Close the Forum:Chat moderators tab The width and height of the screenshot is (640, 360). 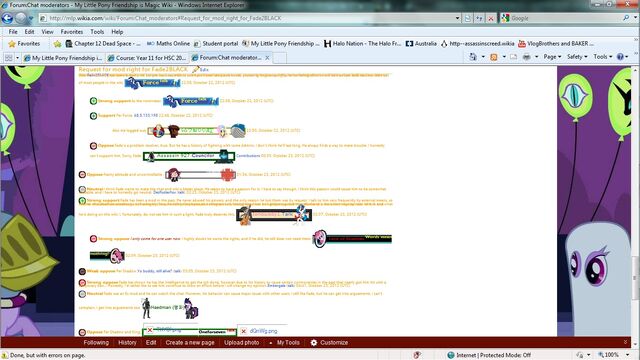[267, 58]
